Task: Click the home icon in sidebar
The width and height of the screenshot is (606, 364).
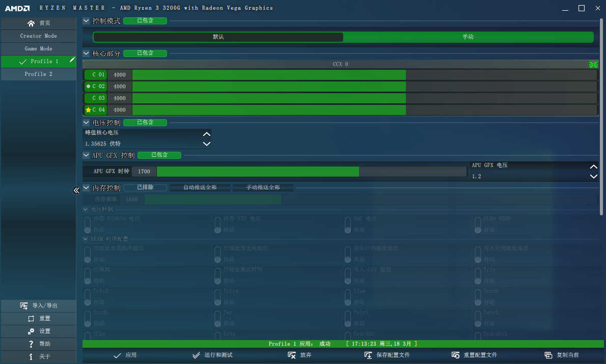Action: pos(31,23)
